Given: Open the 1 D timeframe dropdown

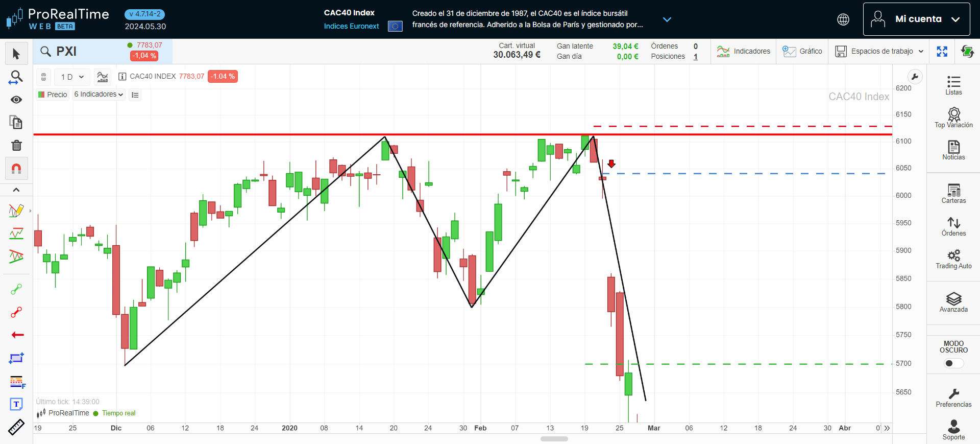Looking at the screenshot, I should 72,77.
